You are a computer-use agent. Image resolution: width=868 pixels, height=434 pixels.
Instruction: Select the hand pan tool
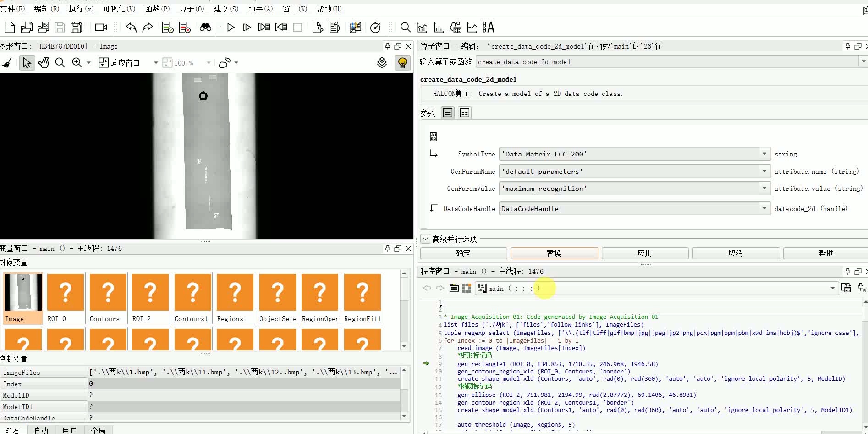pos(44,63)
